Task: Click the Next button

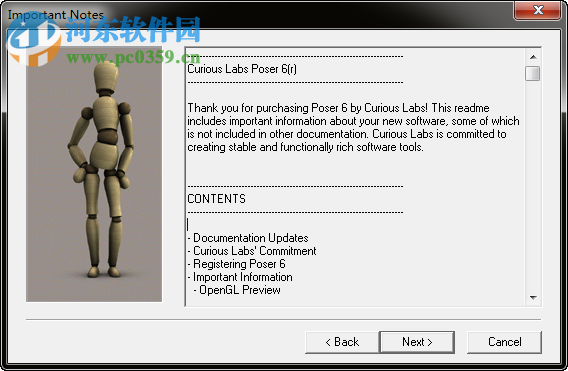Action: (x=417, y=342)
